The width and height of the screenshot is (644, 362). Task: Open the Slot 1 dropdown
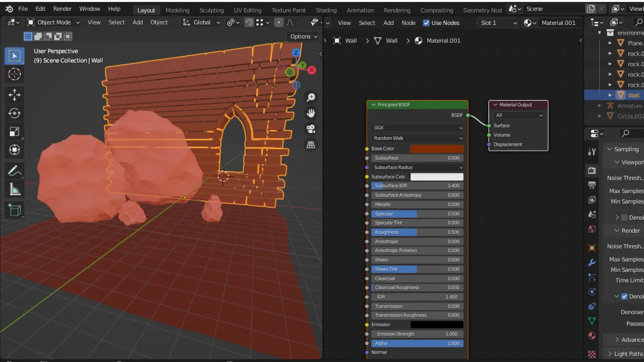tap(498, 23)
